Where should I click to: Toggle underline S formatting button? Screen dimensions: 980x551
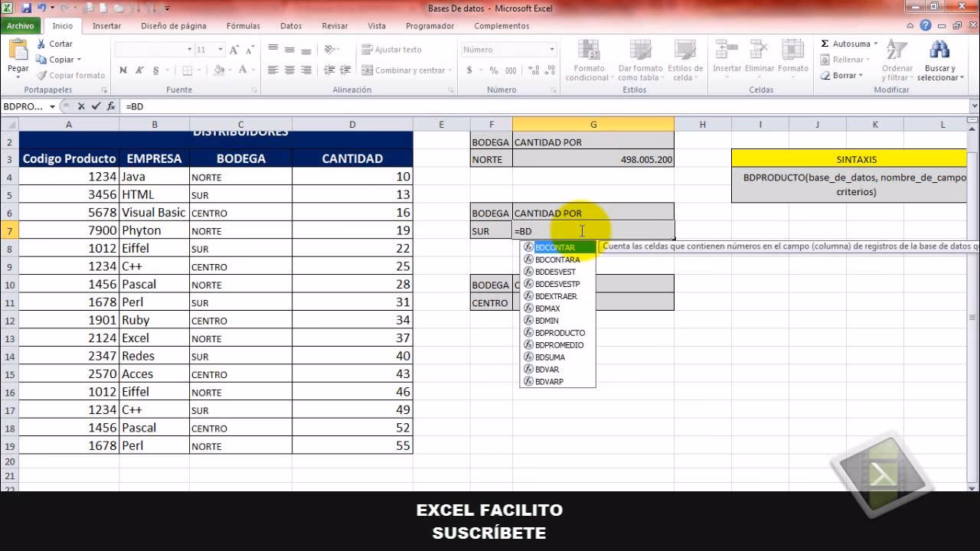point(155,70)
